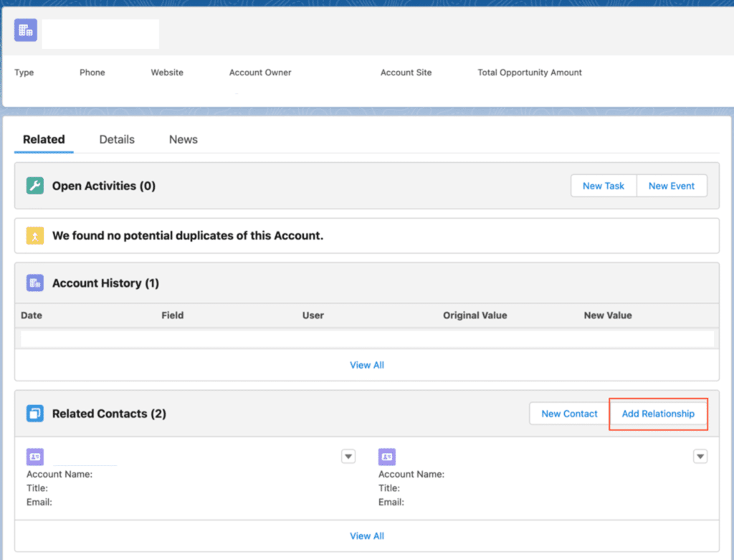Viewport: 734px width, 560px height.
Task: Click the Date column header
Action: [x=32, y=315]
